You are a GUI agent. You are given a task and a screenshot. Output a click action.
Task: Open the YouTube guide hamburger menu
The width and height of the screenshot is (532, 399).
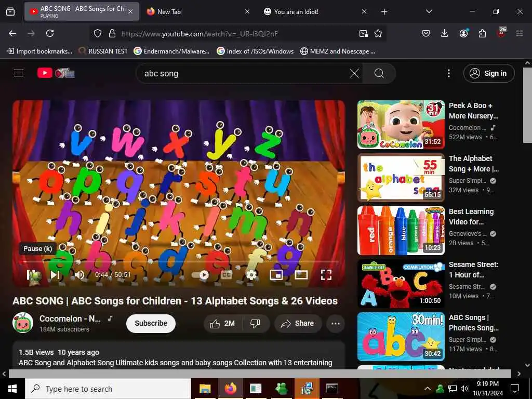point(19,73)
